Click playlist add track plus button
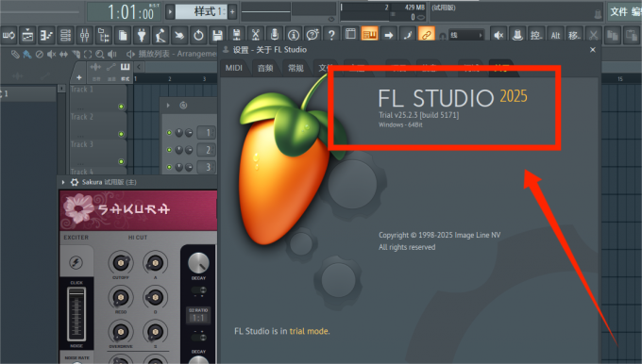642x364 pixels. (x=79, y=77)
